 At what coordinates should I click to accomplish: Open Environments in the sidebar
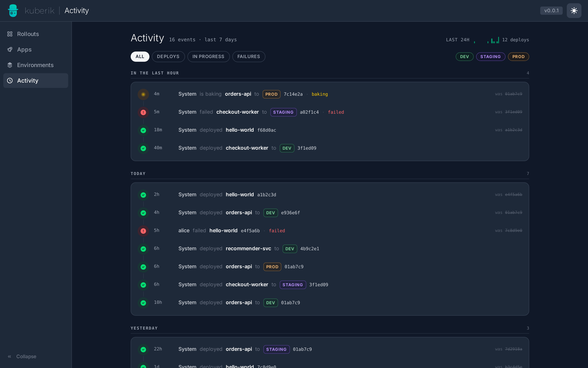(36, 65)
